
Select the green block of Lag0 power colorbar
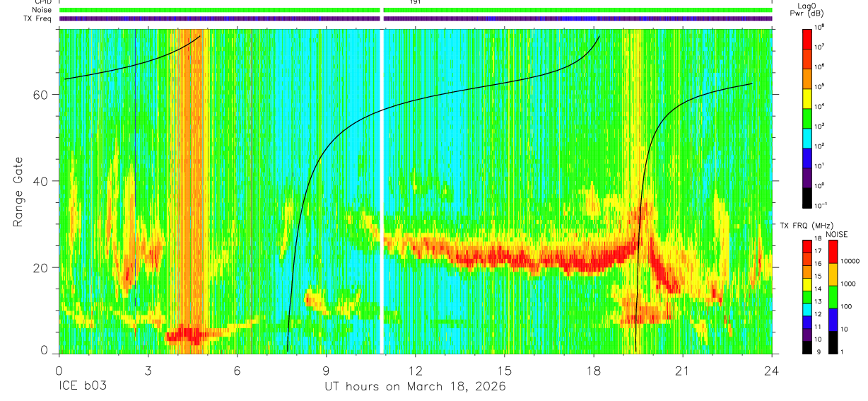click(807, 117)
